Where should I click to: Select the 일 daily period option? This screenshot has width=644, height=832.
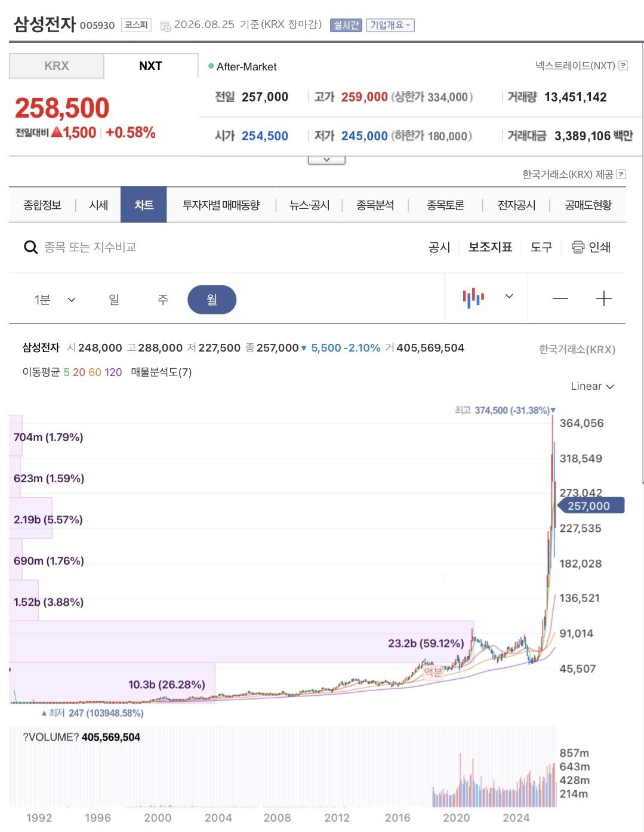pos(114,300)
